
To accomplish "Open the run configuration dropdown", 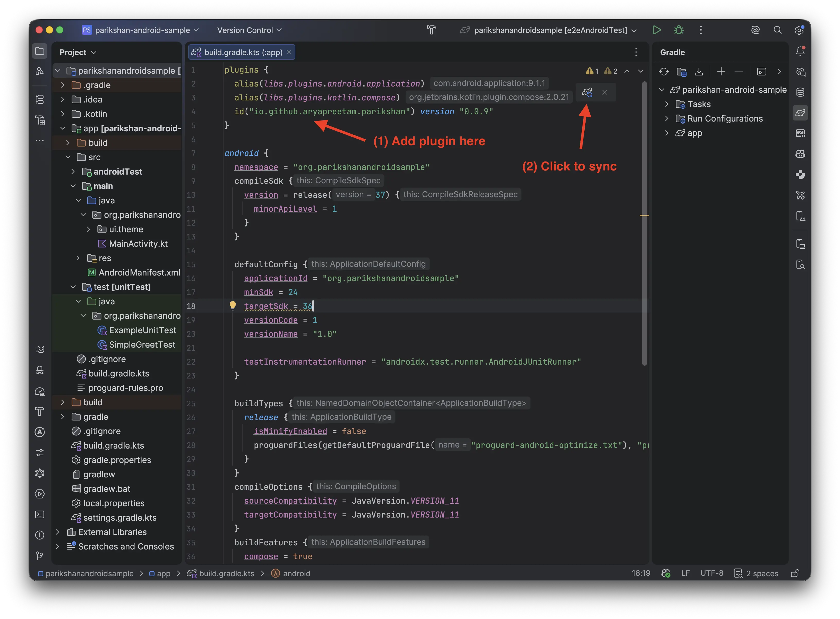I will tap(548, 30).
